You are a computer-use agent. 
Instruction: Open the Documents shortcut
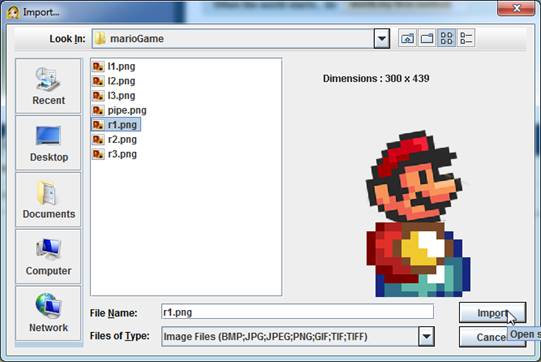(48, 199)
